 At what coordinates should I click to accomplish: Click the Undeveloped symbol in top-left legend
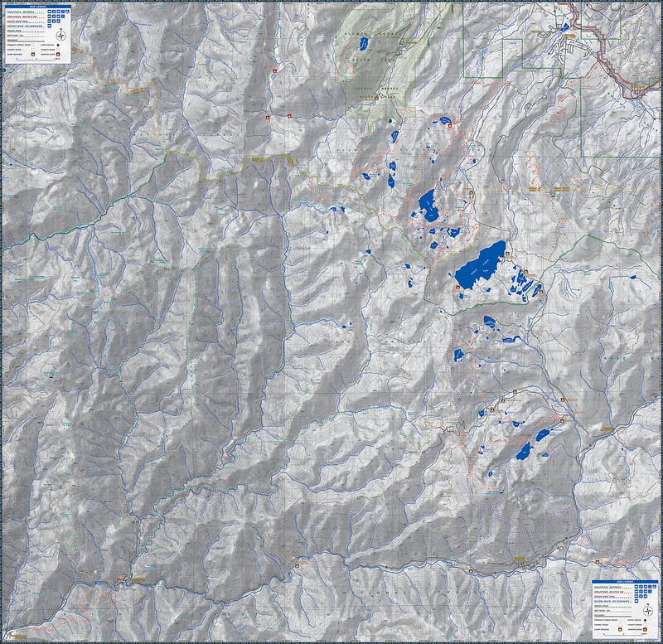[58, 54]
